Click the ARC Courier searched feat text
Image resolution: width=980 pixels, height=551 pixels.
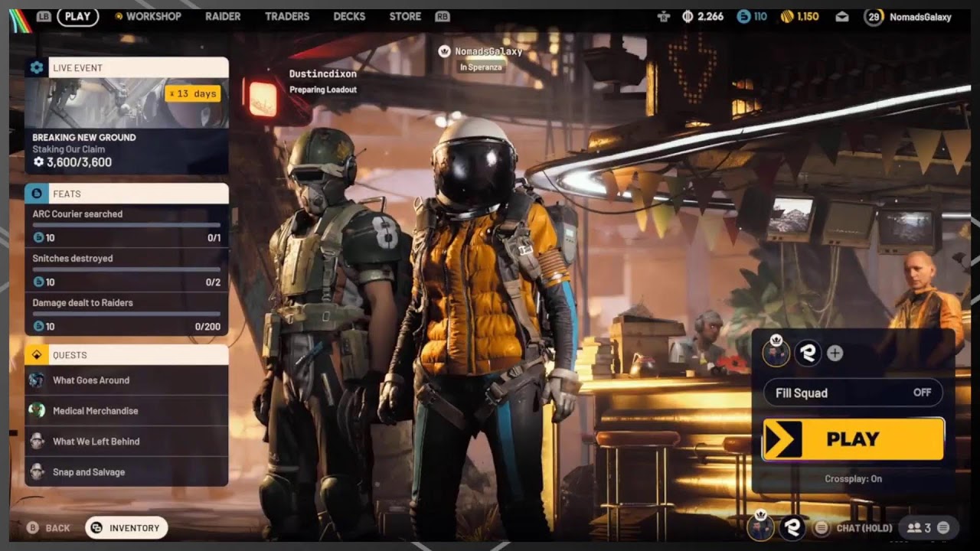click(77, 214)
